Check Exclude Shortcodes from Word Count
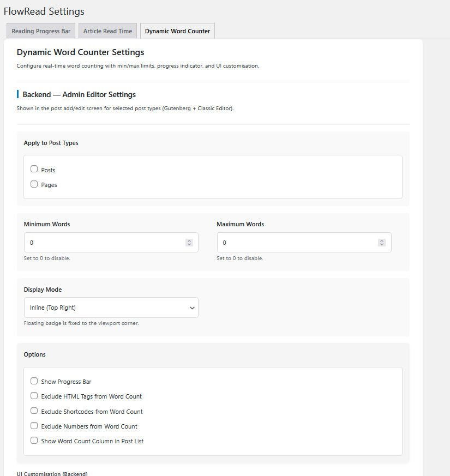The width and height of the screenshot is (450, 476). [34, 411]
